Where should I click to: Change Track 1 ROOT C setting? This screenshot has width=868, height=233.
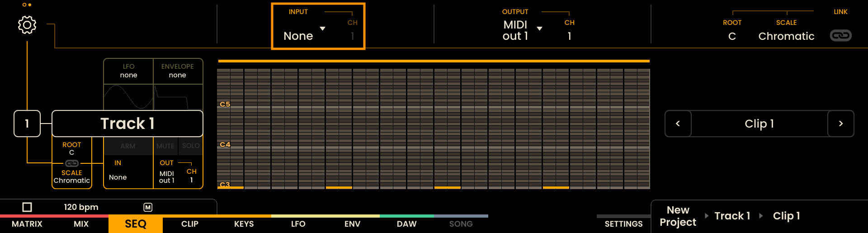coord(72,148)
